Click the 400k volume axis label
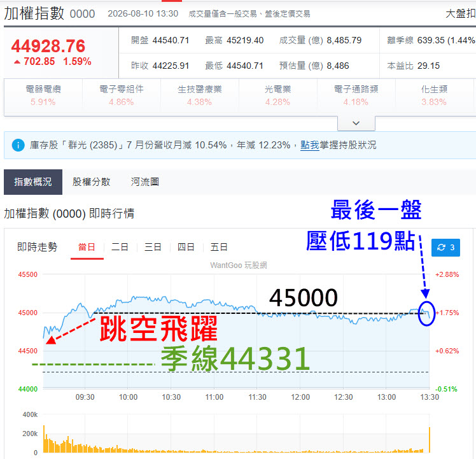Image resolution: width=476 pixels, height=459 pixels. 30,414
